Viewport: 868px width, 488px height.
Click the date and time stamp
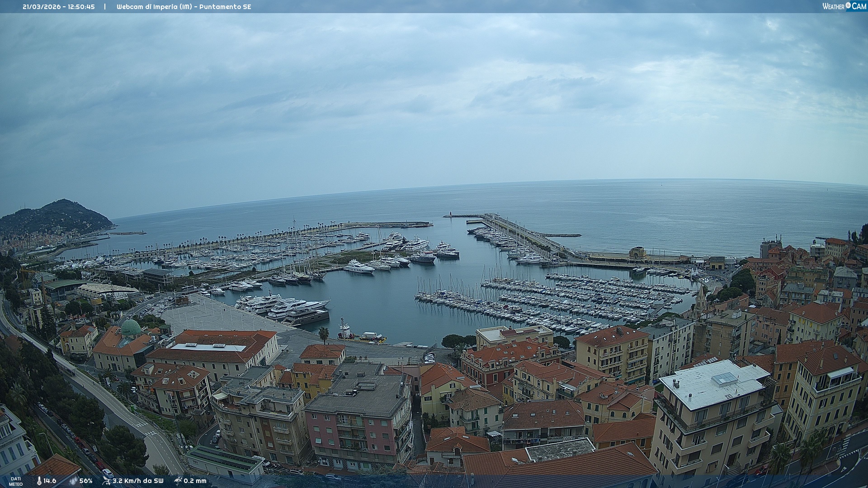click(59, 7)
